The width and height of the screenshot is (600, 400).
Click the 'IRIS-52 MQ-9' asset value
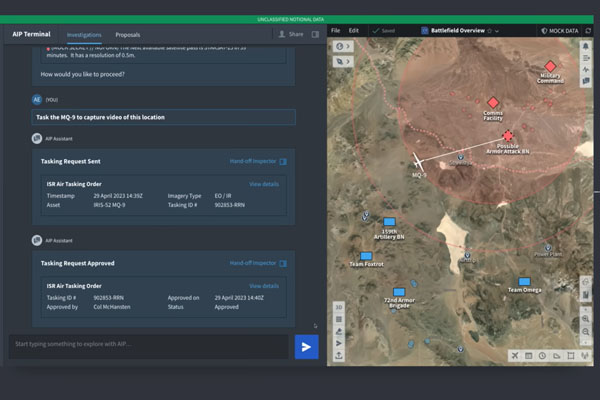109,205
